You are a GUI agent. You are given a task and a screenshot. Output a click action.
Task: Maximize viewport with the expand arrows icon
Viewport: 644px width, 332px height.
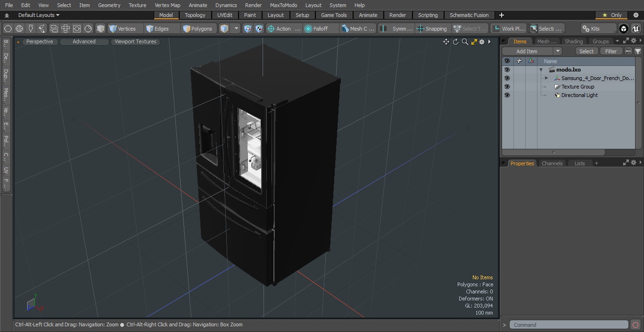pyautogui.click(x=474, y=42)
